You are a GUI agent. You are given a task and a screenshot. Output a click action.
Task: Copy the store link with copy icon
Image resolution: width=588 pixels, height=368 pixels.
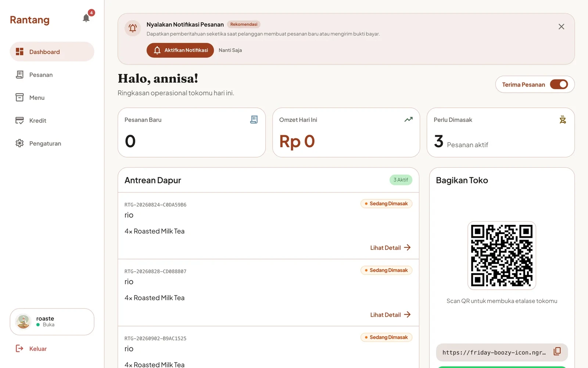click(557, 351)
